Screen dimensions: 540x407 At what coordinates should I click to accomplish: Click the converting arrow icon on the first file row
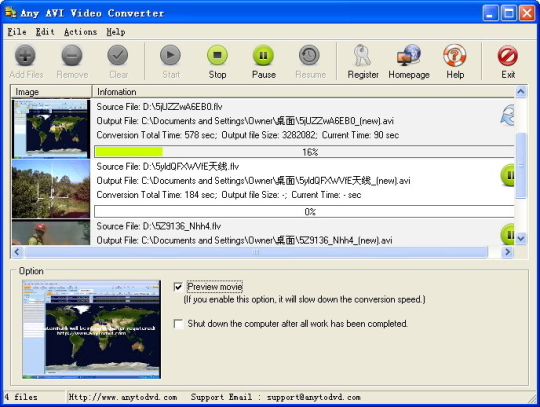pyautogui.click(x=507, y=115)
